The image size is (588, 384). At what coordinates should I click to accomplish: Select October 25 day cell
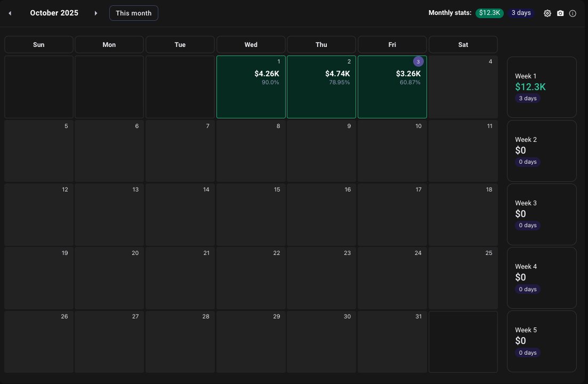pos(463,278)
